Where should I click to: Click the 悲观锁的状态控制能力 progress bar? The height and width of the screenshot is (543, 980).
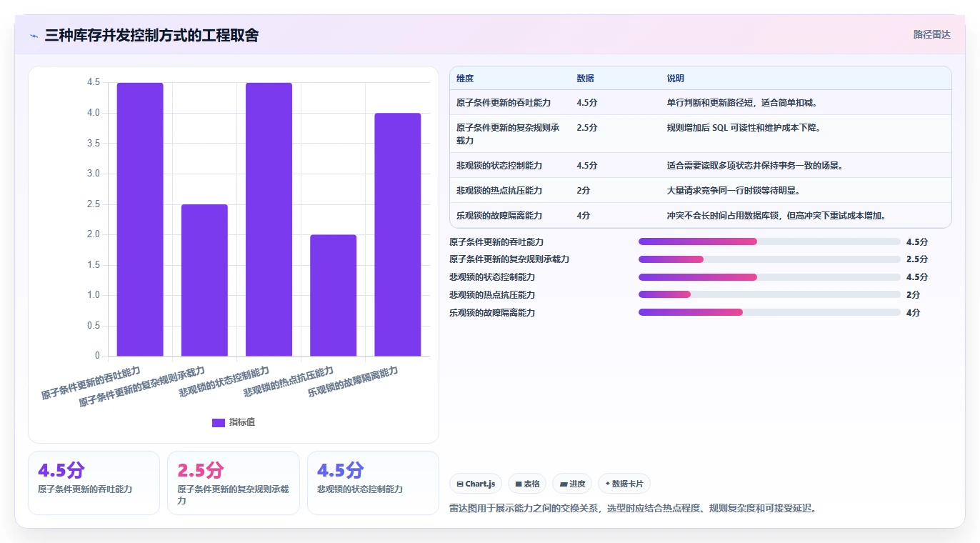pos(769,277)
